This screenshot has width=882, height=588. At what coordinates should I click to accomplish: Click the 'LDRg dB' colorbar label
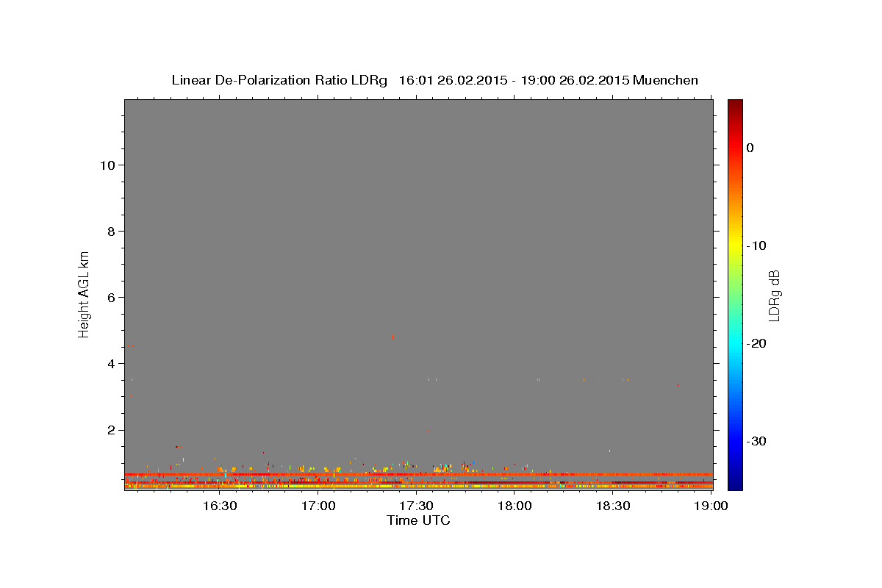pos(774,295)
